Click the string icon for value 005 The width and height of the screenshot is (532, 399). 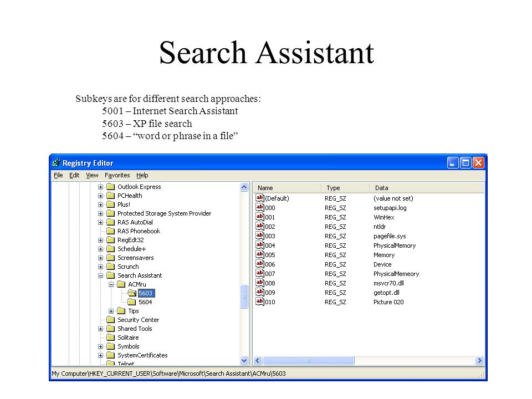tap(260, 255)
